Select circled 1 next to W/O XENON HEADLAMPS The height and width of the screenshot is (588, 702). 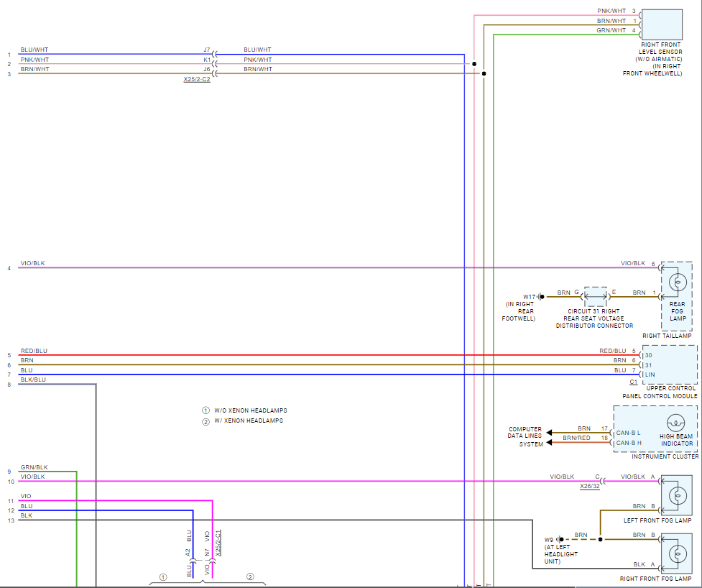coord(205,410)
